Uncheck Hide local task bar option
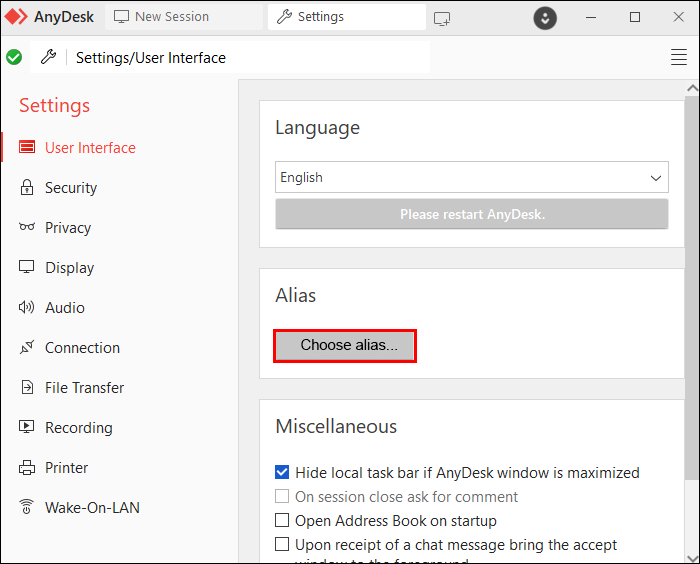The width and height of the screenshot is (700, 564). tap(283, 473)
